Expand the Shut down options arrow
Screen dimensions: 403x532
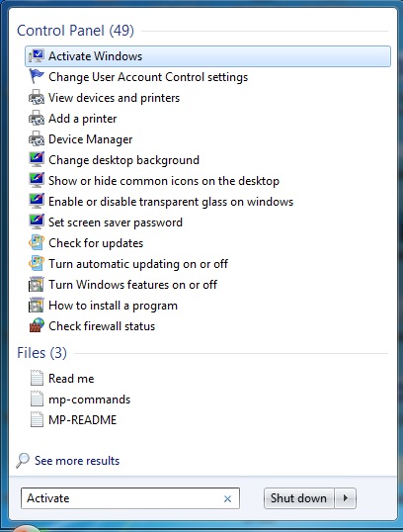[346, 498]
